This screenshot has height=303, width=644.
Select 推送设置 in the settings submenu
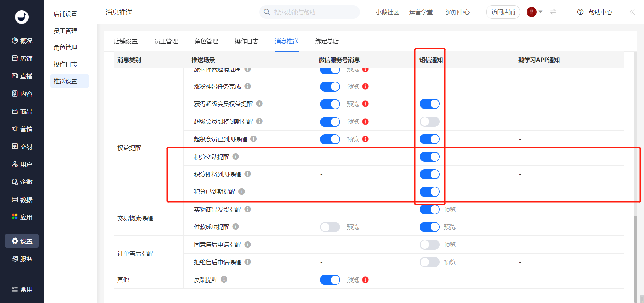[x=69, y=81]
